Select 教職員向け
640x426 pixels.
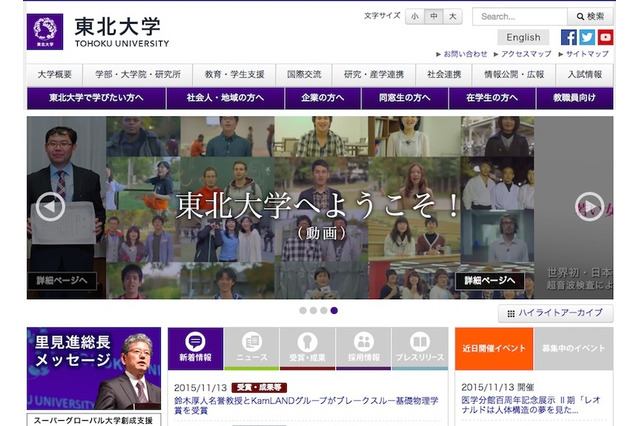[575, 98]
